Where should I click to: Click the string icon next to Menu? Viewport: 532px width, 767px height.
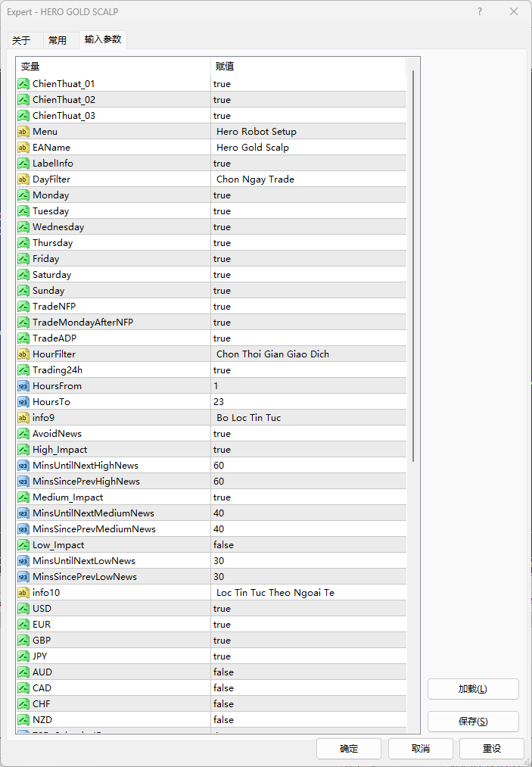(23, 132)
